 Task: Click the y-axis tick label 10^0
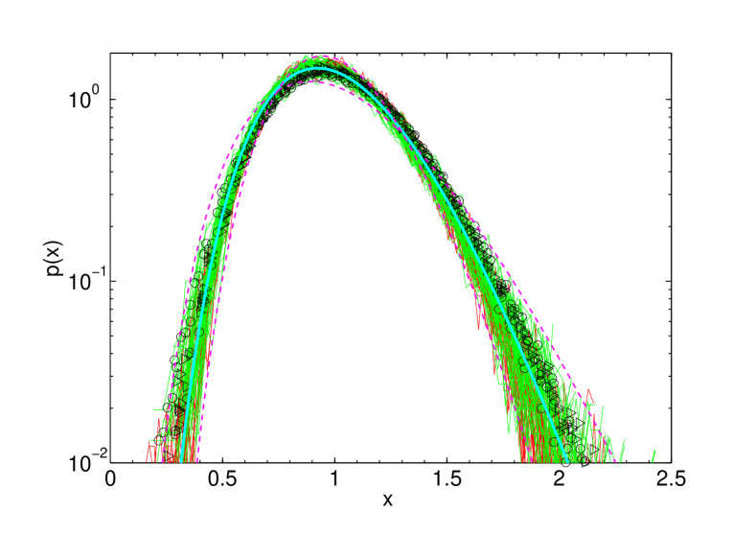click(x=85, y=97)
